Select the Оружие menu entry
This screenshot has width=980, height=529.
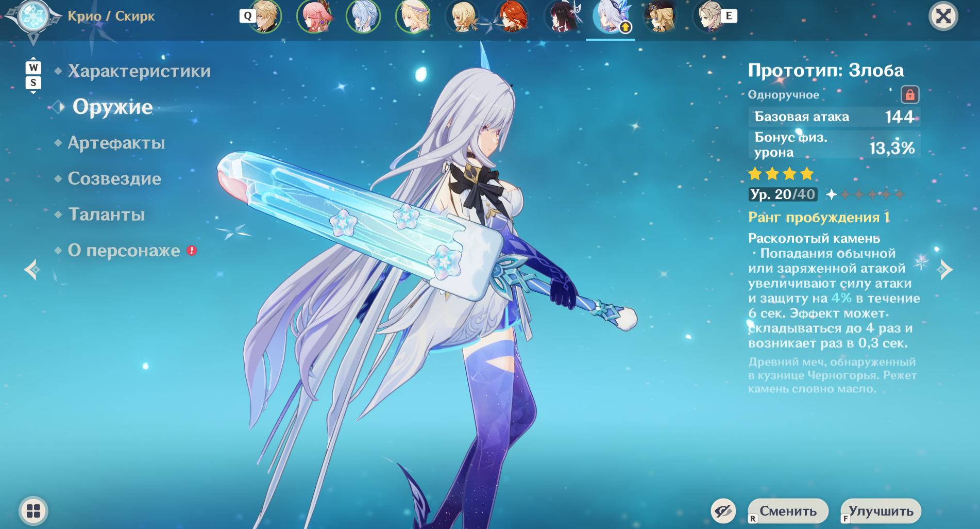point(112,107)
